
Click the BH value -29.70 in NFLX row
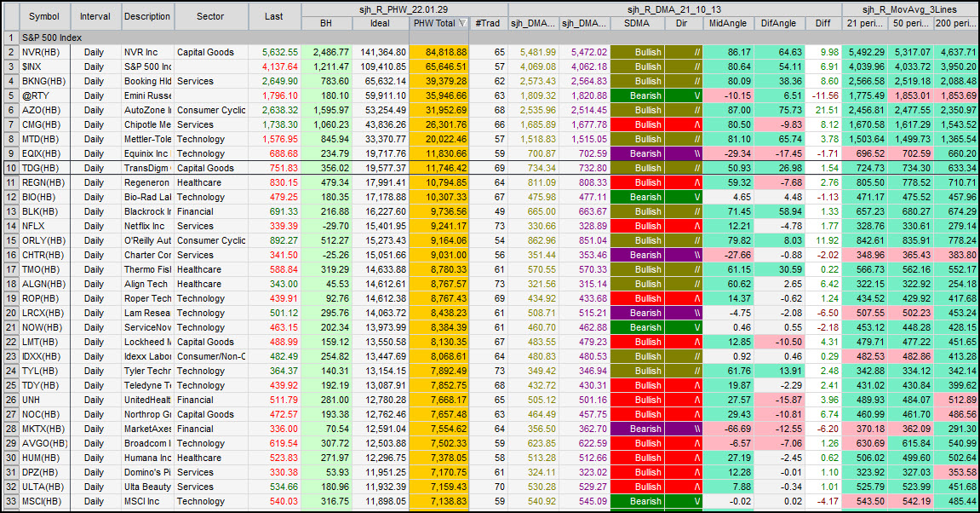pyautogui.click(x=326, y=226)
